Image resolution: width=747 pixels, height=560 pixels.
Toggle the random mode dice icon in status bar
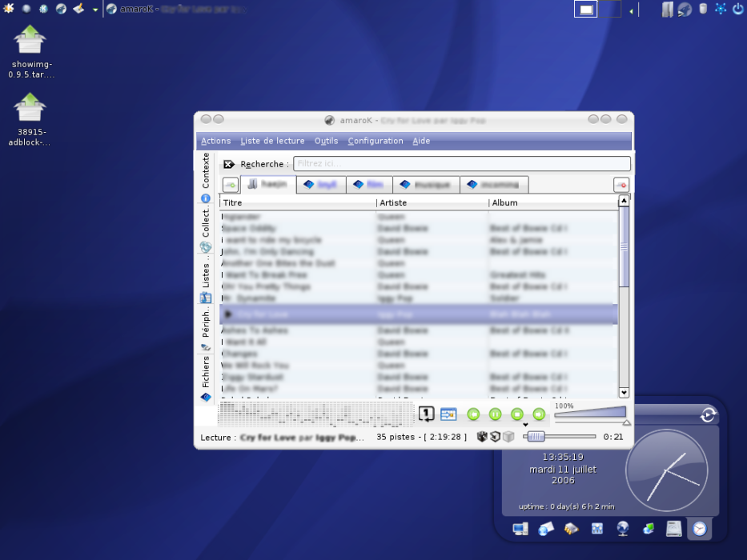point(482,437)
